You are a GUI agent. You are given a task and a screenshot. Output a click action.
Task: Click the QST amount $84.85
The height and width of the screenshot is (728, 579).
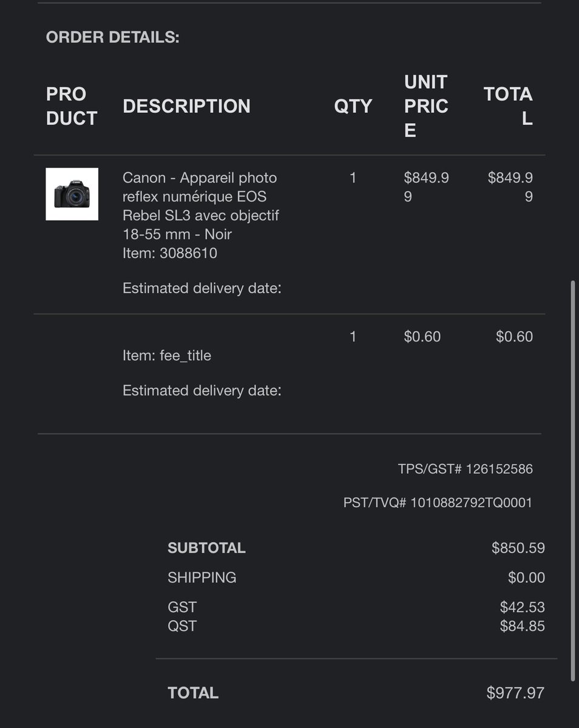[523, 626]
